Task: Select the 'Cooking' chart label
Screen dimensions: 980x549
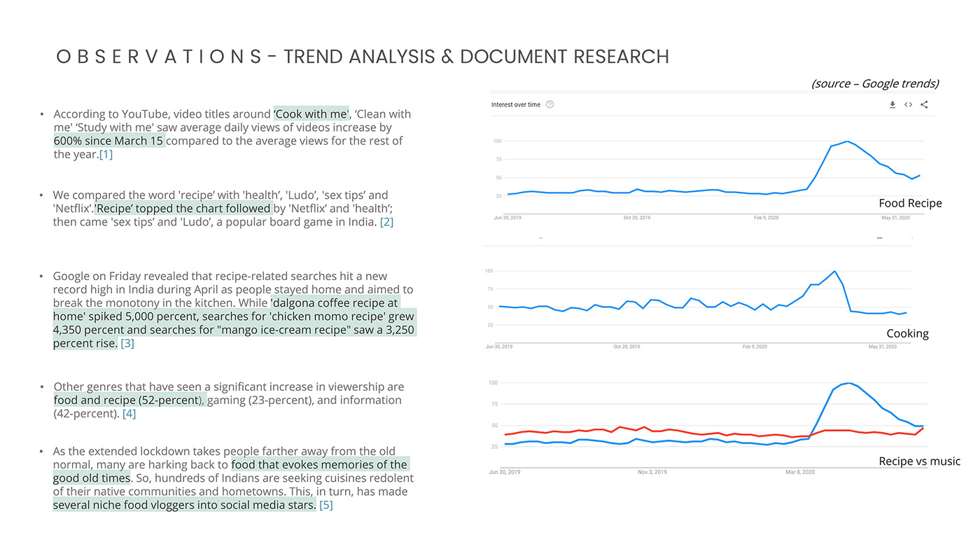Action: tap(907, 333)
